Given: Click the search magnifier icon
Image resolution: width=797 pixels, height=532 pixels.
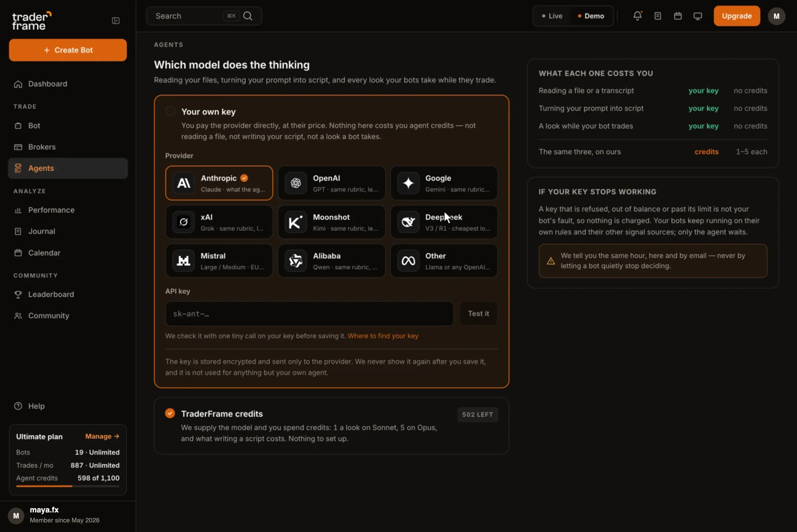Looking at the screenshot, I should coord(248,16).
